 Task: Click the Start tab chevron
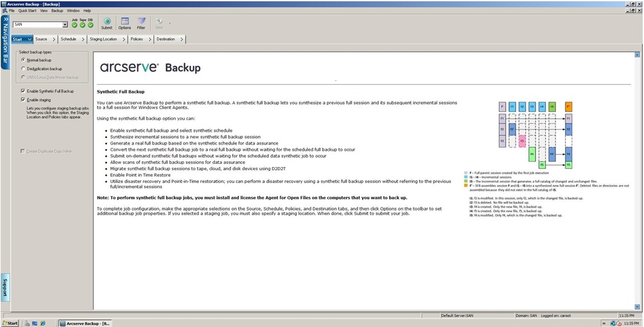click(30, 39)
